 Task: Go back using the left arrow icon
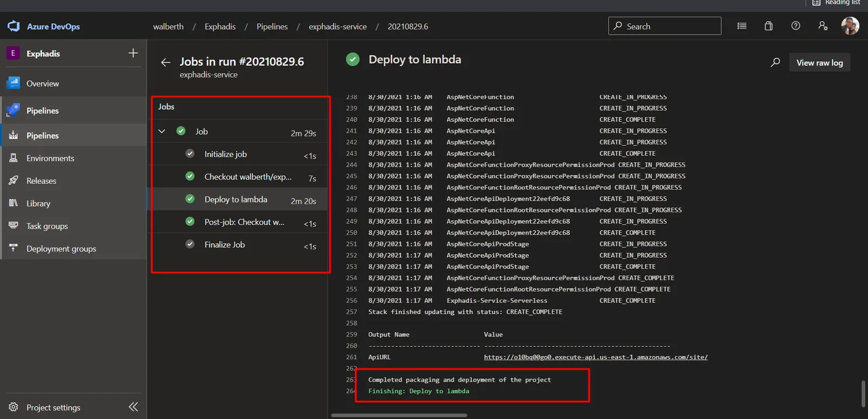tap(165, 62)
